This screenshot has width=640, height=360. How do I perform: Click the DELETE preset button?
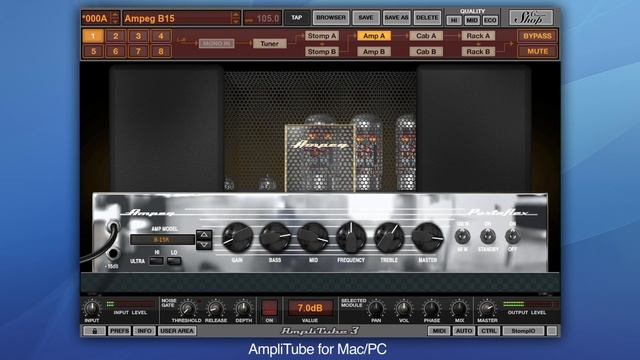click(x=427, y=18)
